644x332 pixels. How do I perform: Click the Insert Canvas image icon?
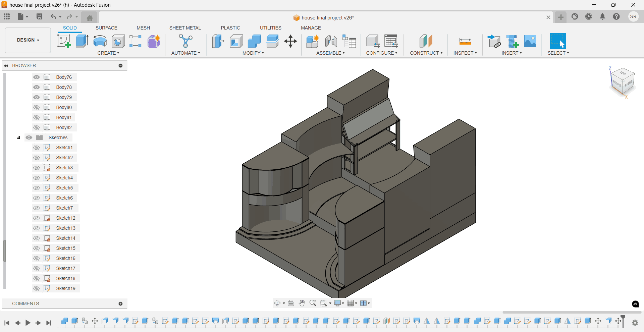530,41
